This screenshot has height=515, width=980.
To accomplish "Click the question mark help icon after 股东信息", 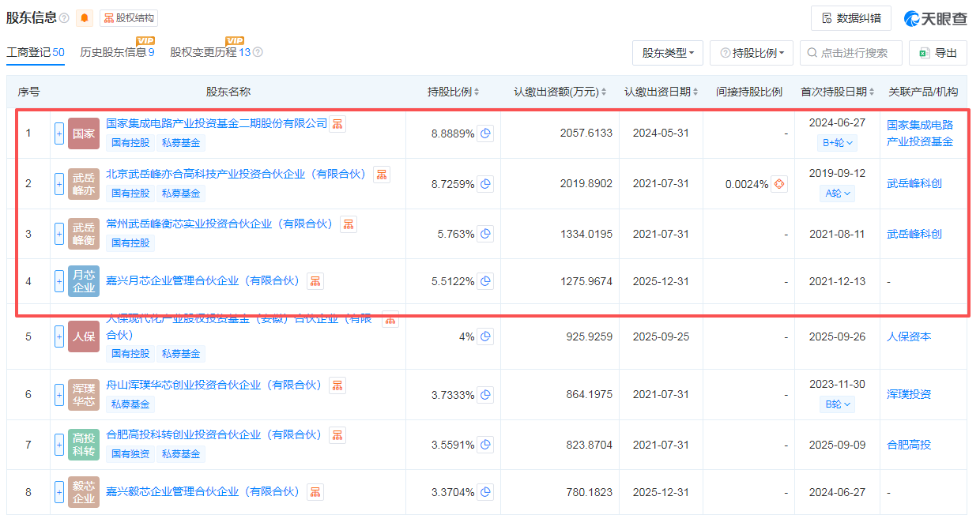I will pos(64,18).
